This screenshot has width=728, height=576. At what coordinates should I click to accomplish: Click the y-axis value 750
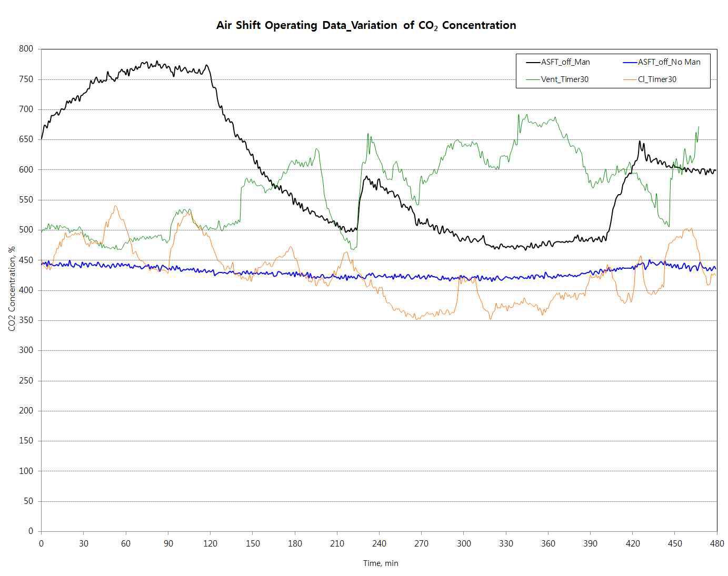(x=26, y=79)
